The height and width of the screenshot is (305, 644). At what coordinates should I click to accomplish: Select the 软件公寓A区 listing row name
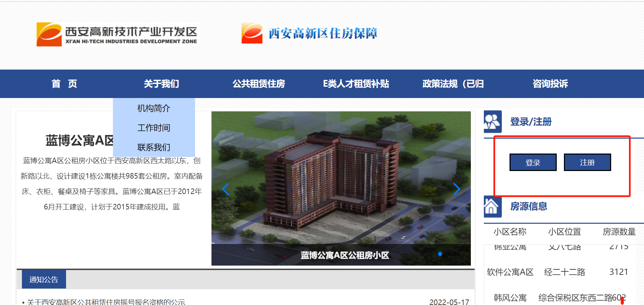coord(510,272)
